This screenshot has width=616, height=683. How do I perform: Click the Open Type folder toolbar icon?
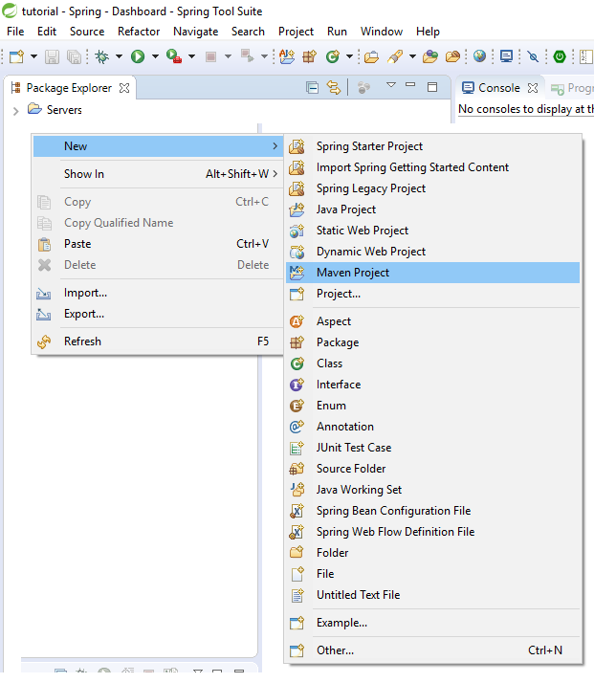pyautogui.click(x=371, y=57)
